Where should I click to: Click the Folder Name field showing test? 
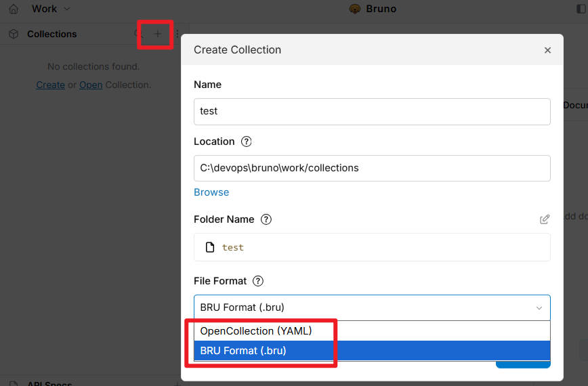pyautogui.click(x=372, y=247)
